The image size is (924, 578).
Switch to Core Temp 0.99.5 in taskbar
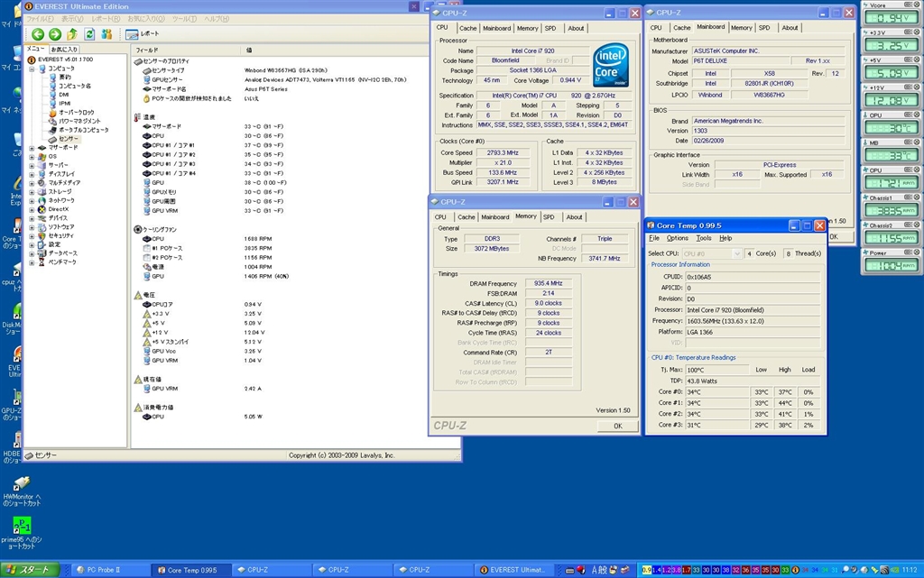[x=191, y=570]
